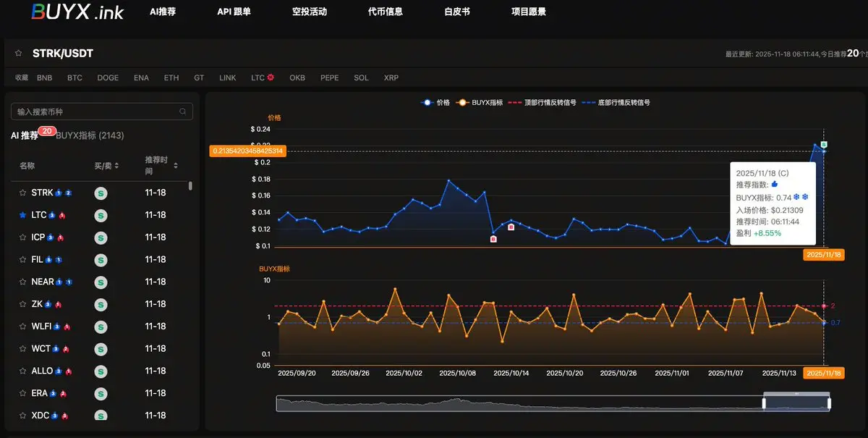The height and width of the screenshot is (438, 868).
Task: Click 收藏 favorites label
Action: (22, 77)
